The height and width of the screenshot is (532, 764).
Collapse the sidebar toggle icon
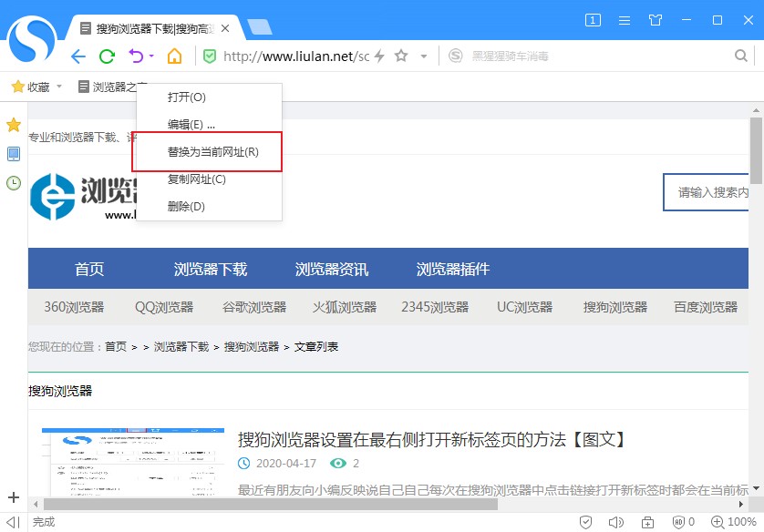13,522
